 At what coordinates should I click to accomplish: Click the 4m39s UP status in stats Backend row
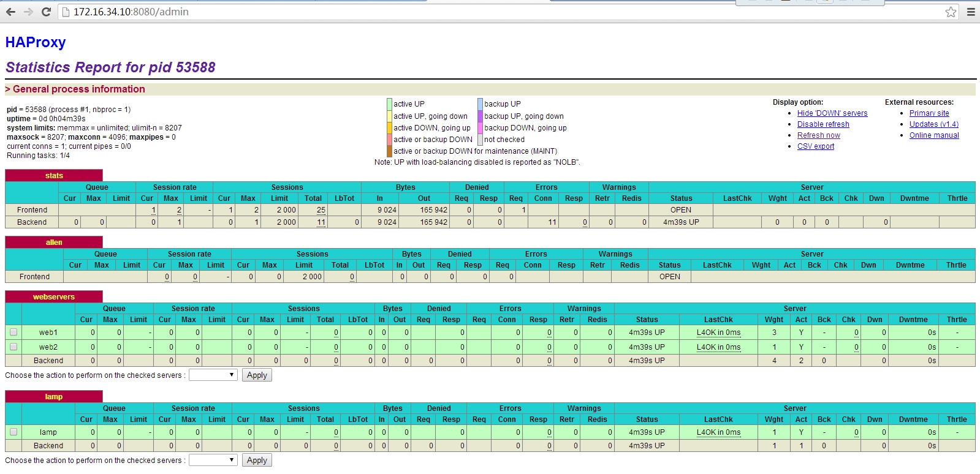coord(681,222)
